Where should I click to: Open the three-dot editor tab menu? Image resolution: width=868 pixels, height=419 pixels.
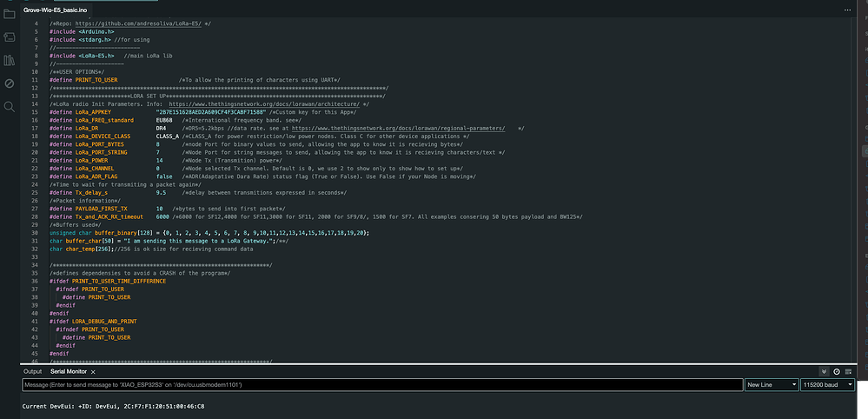(x=847, y=10)
